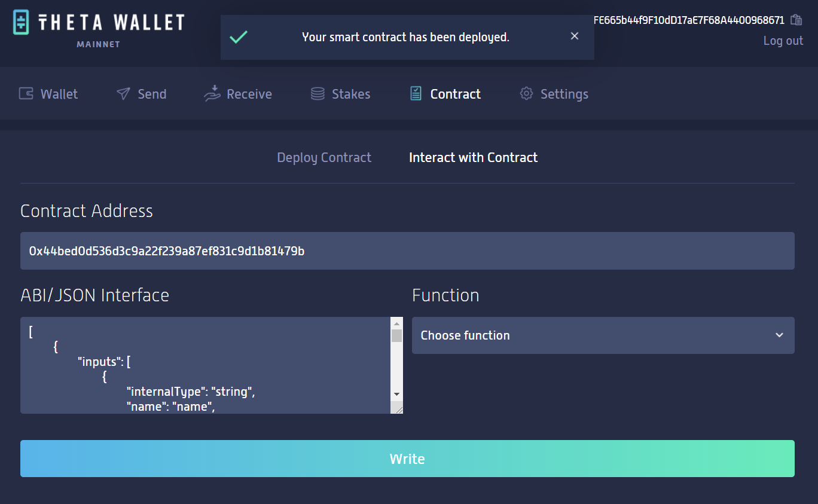
Task: Click ABI textarea scrollbar up arrow
Action: (396, 323)
